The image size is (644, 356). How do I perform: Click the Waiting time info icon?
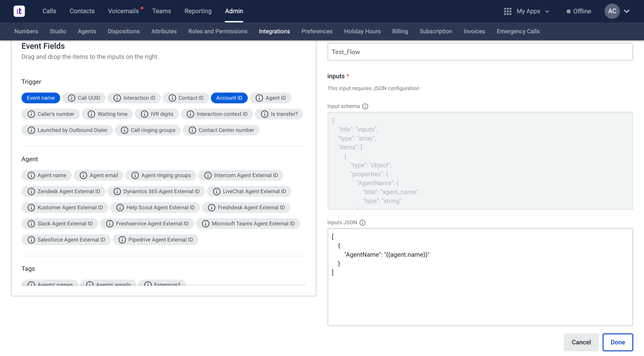[x=91, y=114]
